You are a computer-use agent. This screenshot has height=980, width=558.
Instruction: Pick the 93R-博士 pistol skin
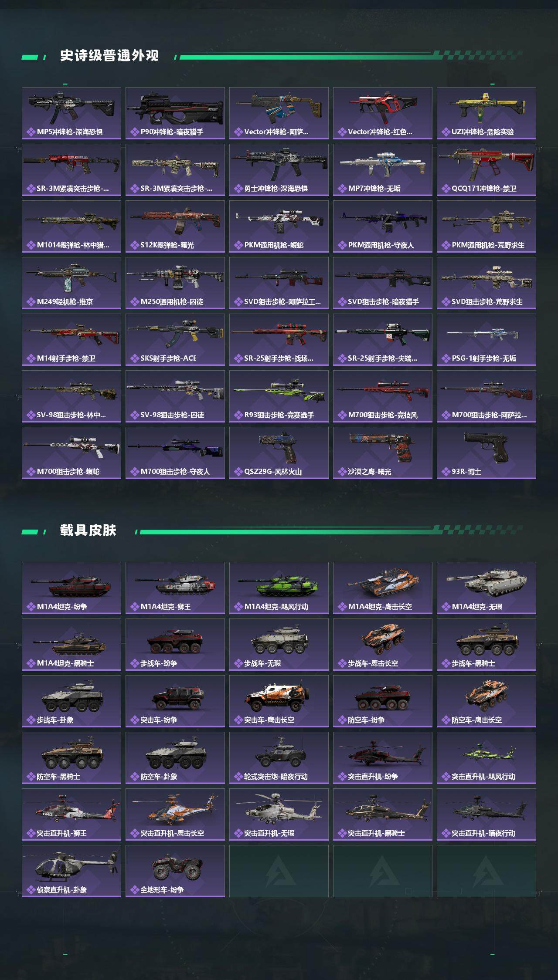click(487, 453)
